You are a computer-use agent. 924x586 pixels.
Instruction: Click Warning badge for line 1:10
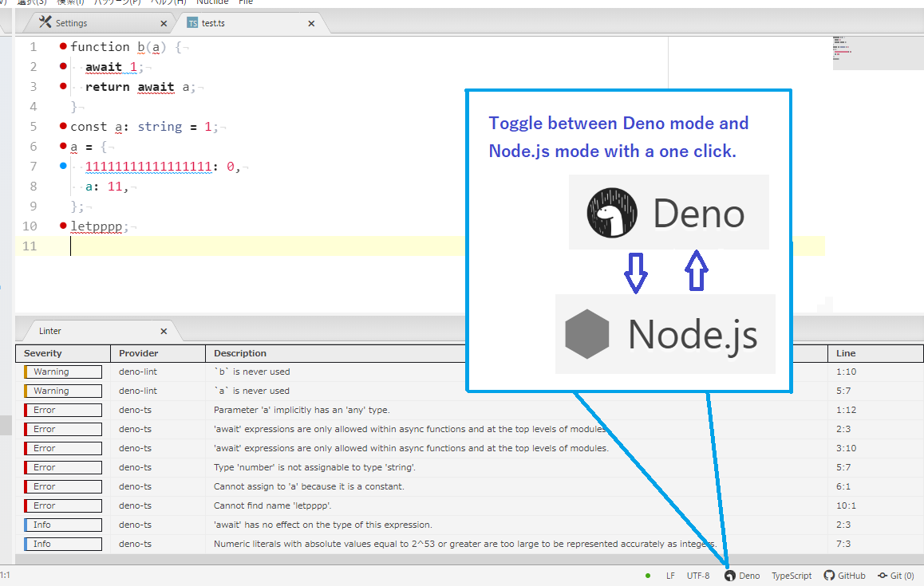coord(63,372)
